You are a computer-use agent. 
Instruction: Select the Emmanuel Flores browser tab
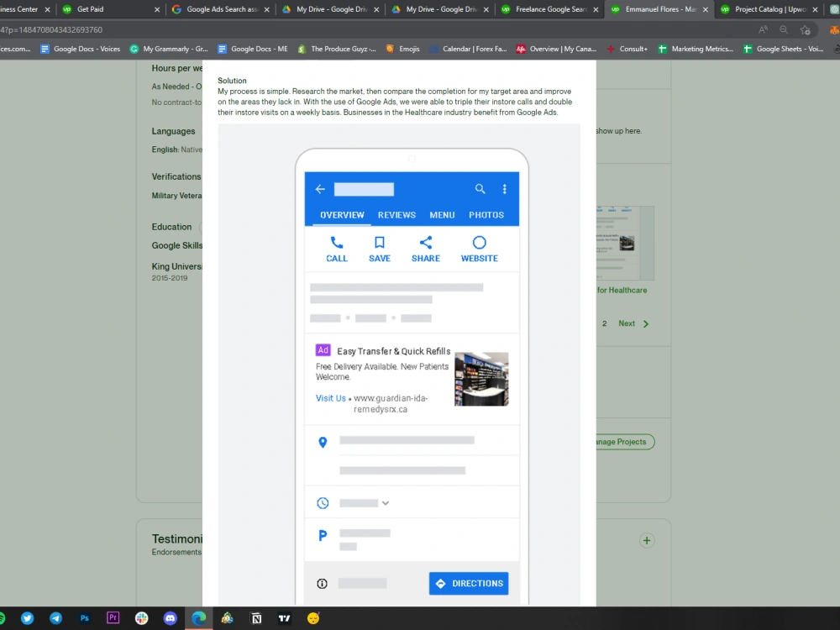click(x=659, y=9)
